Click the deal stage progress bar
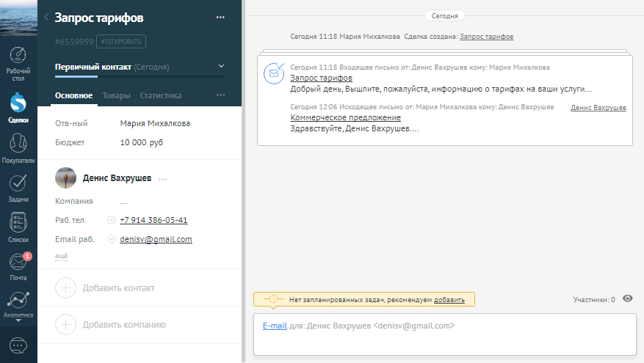 [140, 76]
